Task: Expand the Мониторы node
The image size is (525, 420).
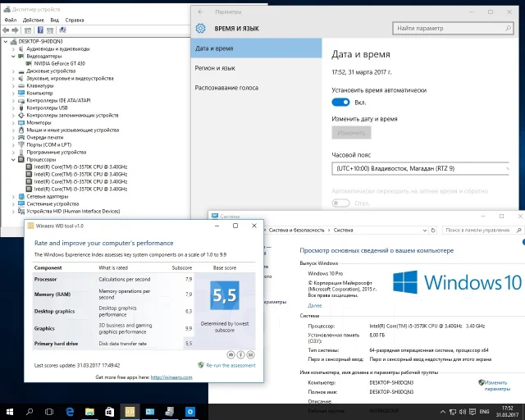Action: click(x=13, y=122)
